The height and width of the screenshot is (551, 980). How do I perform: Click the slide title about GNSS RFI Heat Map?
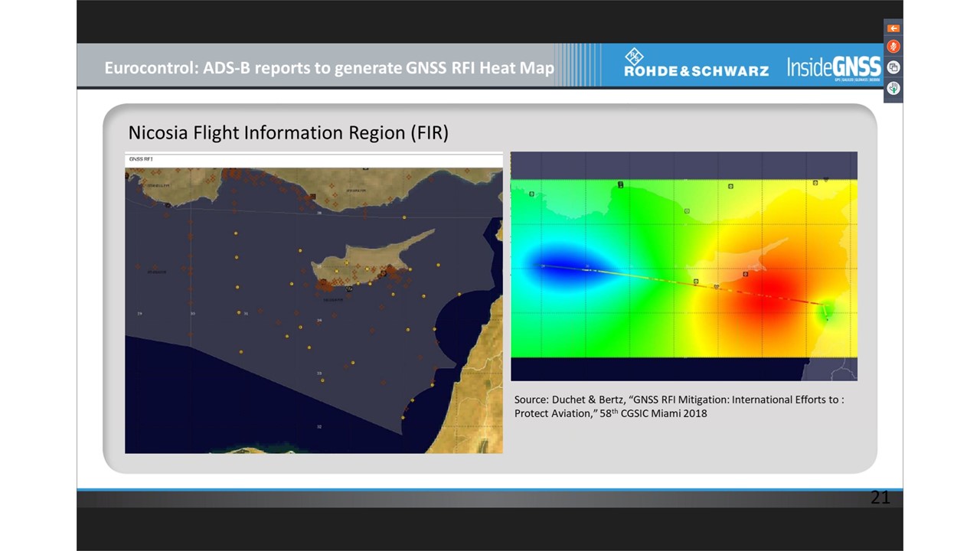coord(329,67)
